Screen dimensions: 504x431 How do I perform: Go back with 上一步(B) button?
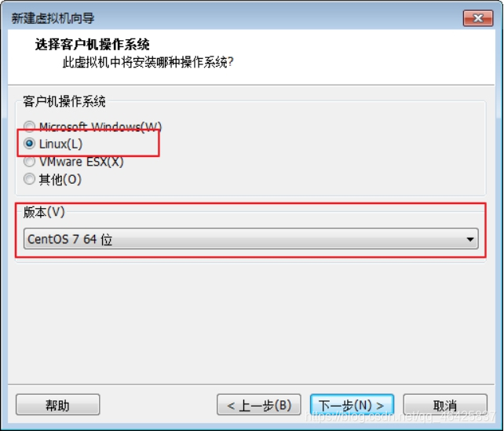[259, 405]
